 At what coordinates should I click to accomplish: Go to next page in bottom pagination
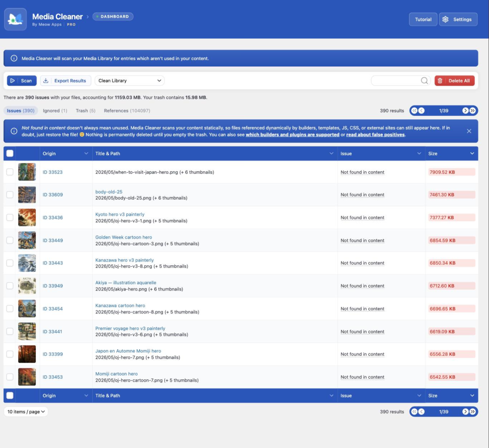tap(465, 412)
